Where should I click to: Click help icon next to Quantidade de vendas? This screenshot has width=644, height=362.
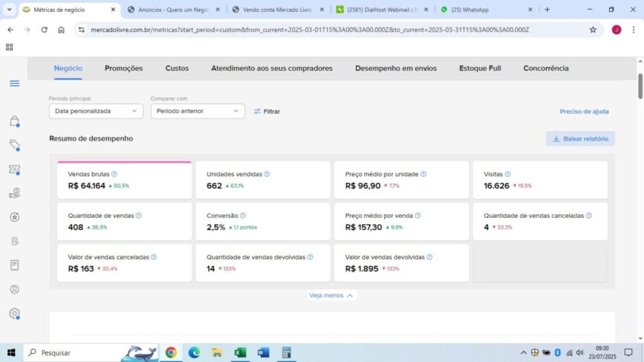coord(138,215)
